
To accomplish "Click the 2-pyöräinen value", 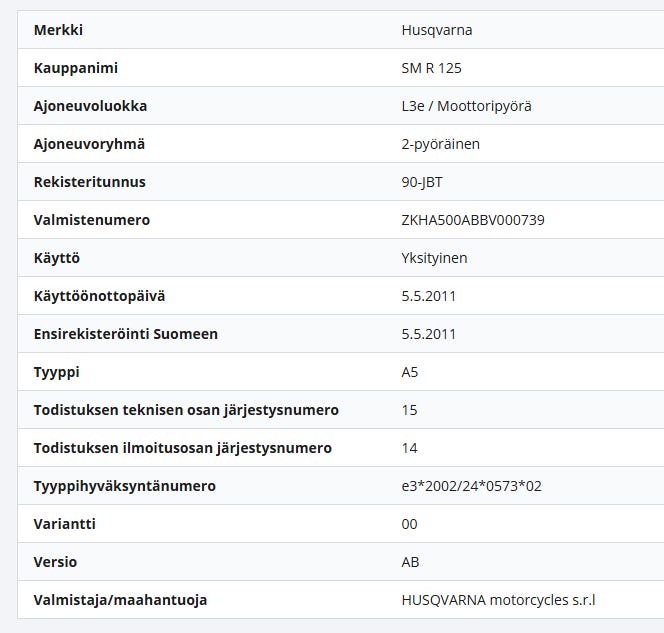I will point(440,144).
